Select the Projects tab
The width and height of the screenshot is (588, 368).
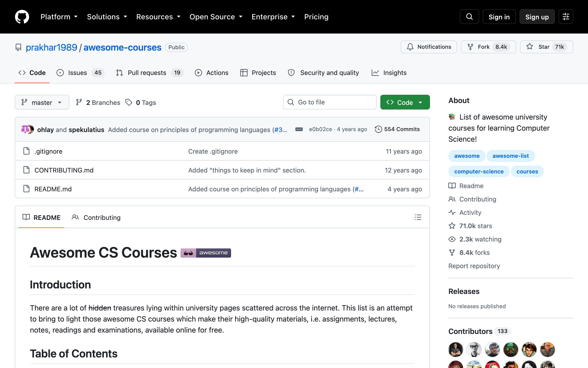(x=258, y=73)
